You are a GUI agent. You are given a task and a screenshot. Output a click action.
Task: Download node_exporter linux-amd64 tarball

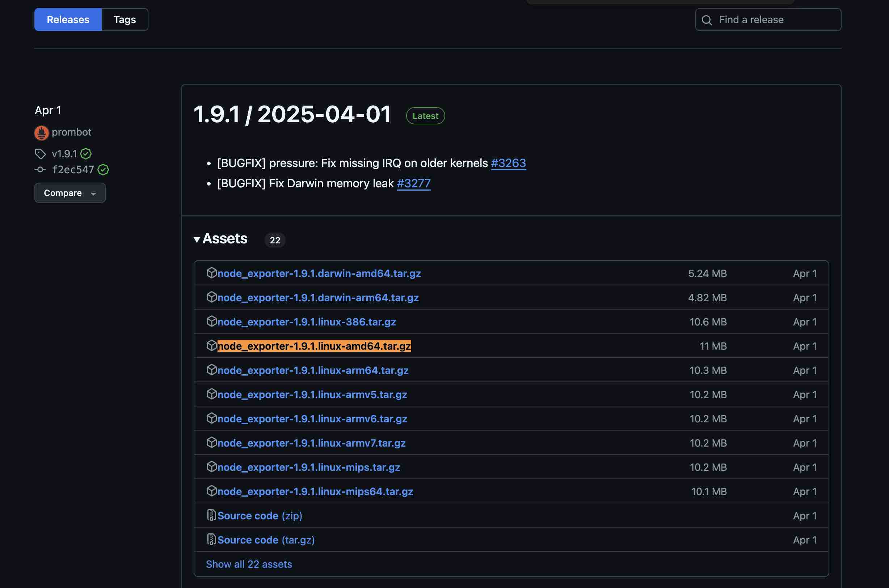click(x=314, y=346)
